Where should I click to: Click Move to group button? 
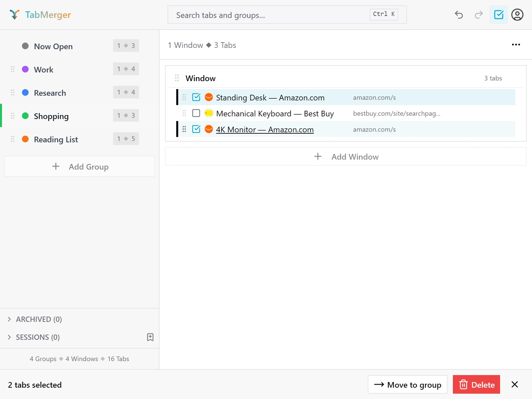coord(408,384)
